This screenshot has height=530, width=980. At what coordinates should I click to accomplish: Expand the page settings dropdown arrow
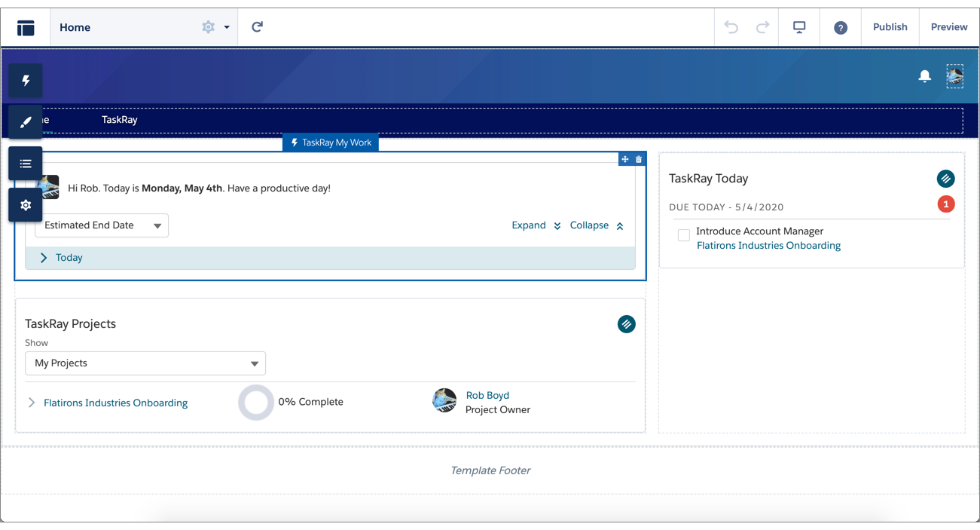[227, 28]
